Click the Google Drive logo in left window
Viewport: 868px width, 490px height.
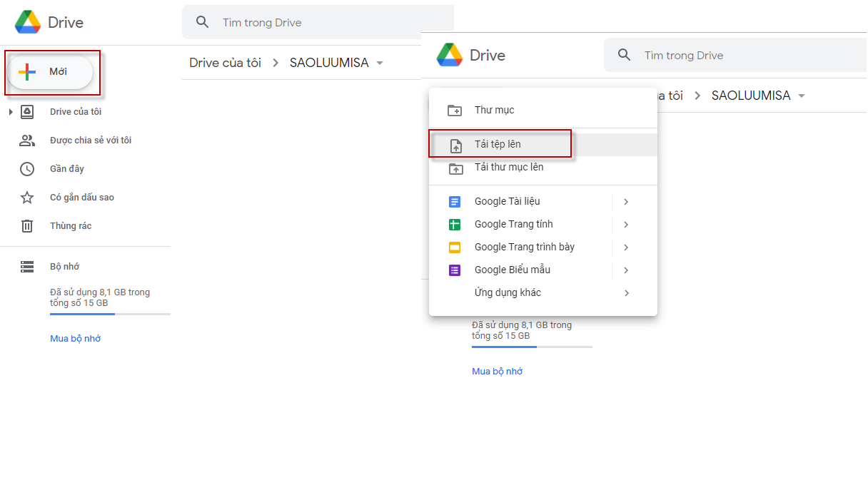coord(28,22)
